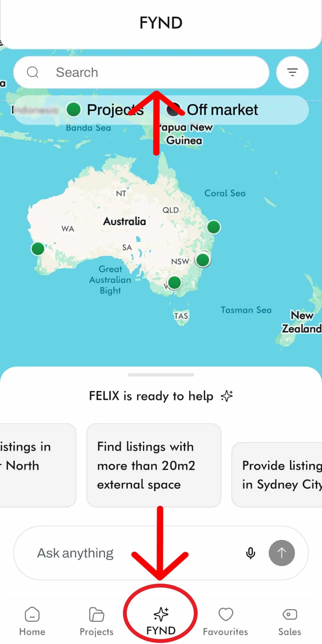Toggle the Projects map filter
The width and height of the screenshot is (322, 644).
(105, 110)
